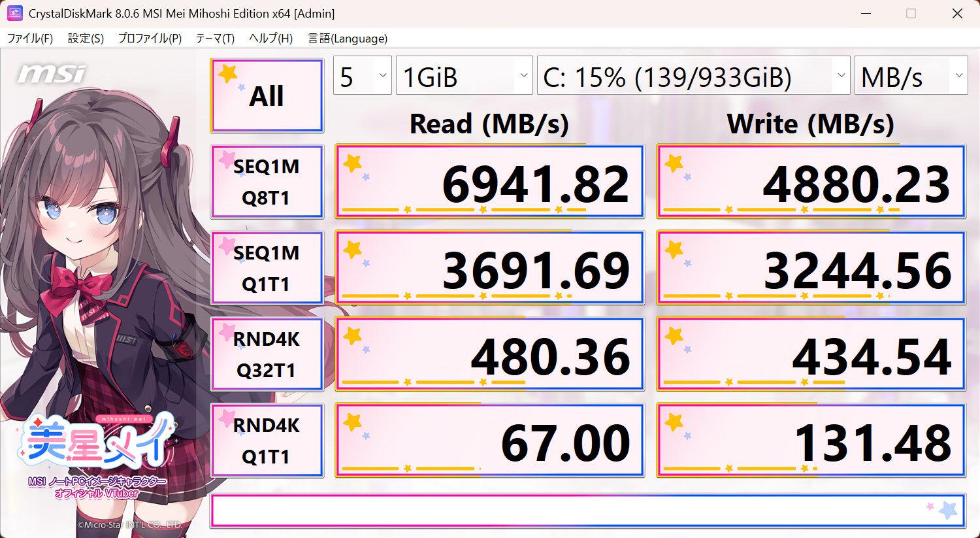Expand the 1GiB test size dropdown
The height and width of the screenshot is (538, 980).
(x=464, y=75)
